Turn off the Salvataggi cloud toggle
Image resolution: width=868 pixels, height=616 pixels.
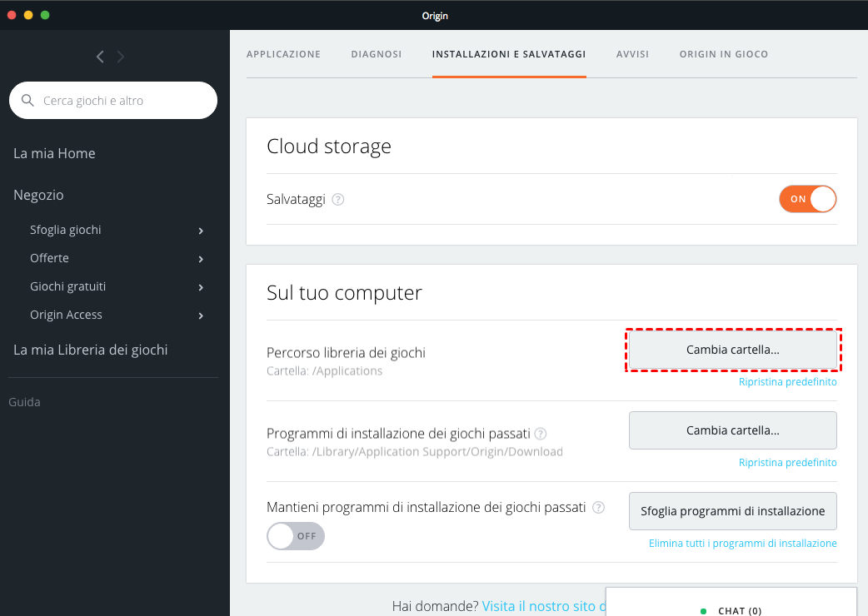(x=807, y=199)
